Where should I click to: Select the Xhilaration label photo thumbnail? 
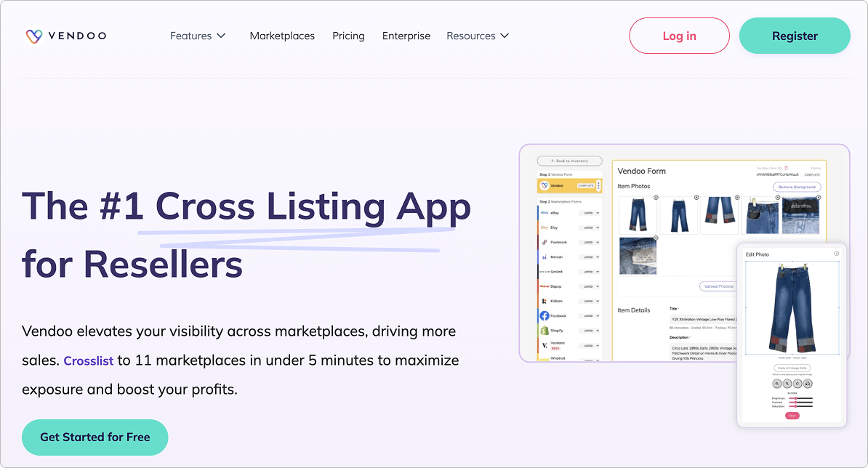point(800,216)
